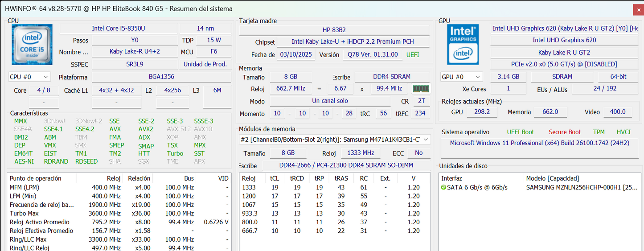Click the HP 83B2 motherboard field
644x251 pixels.
[x=334, y=30]
